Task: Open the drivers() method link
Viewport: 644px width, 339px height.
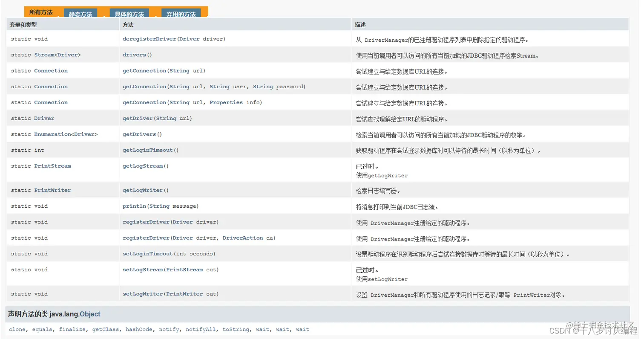Action: pos(134,55)
